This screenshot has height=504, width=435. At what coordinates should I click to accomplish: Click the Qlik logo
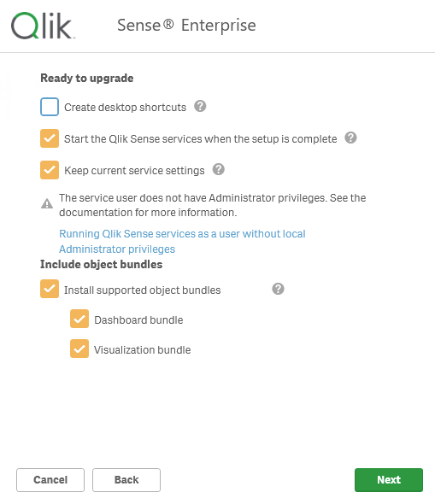[43, 26]
